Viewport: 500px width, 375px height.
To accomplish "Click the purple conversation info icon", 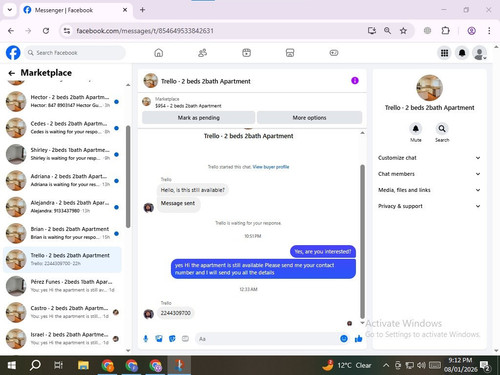I will tap(355, 81).
